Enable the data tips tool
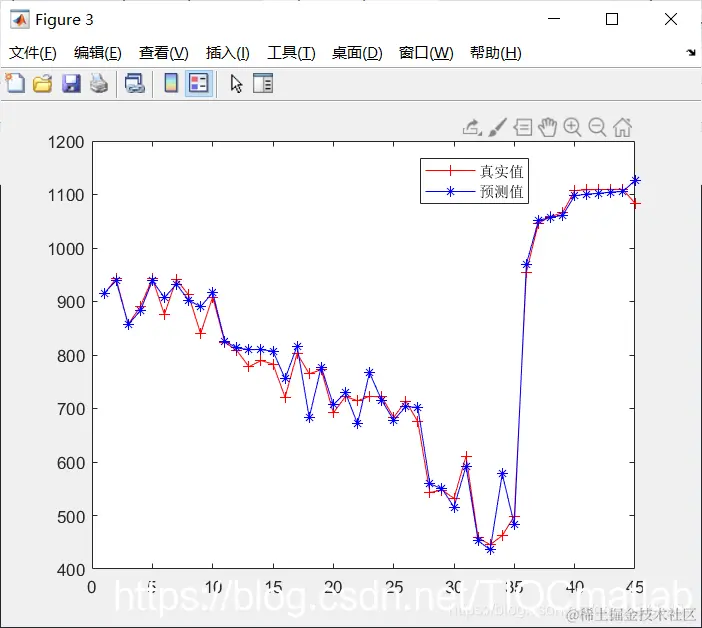 point(522,127)
